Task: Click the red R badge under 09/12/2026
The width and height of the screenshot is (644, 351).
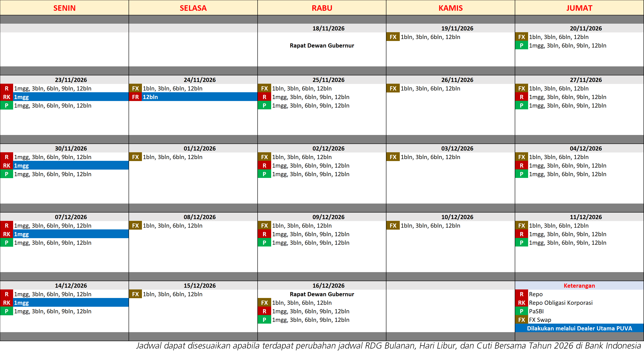Action: [x=264, y=234]
